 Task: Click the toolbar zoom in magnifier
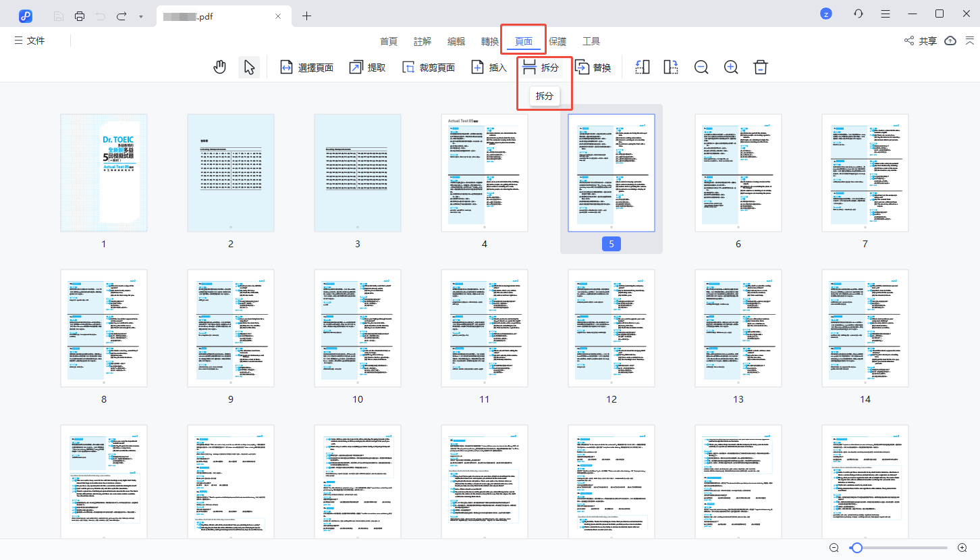tap(731, 68)
